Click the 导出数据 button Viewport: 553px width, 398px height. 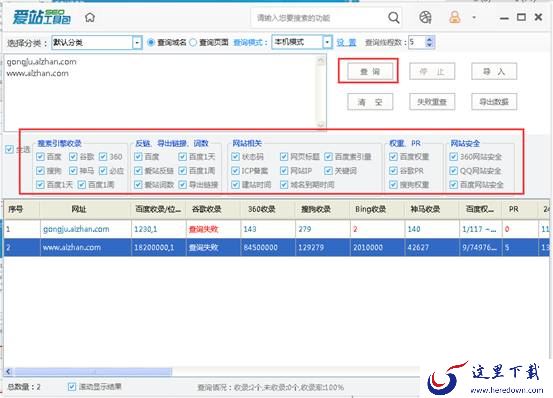point(494,102)
